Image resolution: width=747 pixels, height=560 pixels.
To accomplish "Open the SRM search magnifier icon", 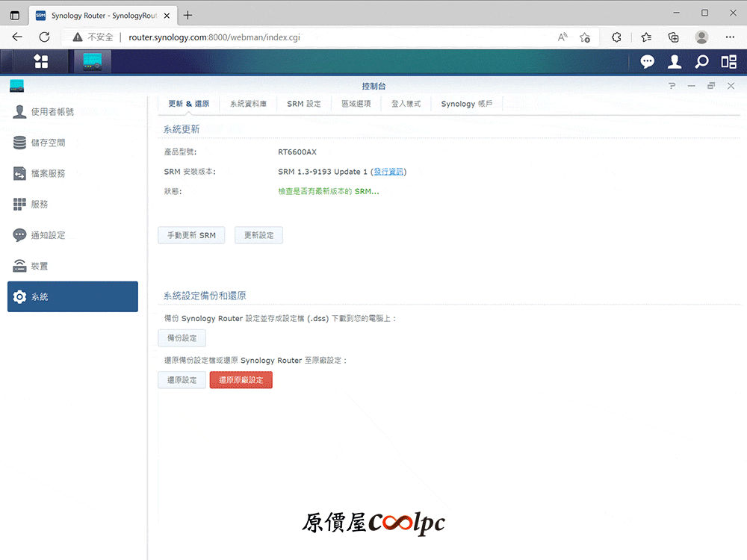I will tap(701, 61).
